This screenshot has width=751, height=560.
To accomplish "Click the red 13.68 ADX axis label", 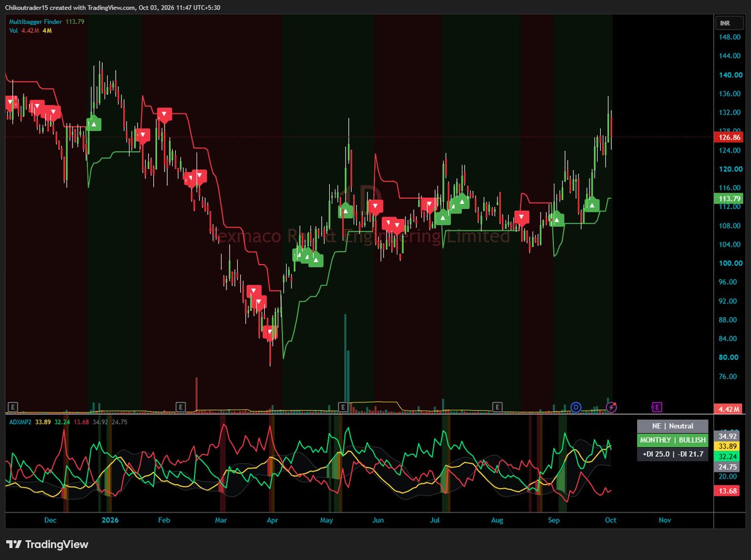I will pyautogui.click(x=728, y=491).
